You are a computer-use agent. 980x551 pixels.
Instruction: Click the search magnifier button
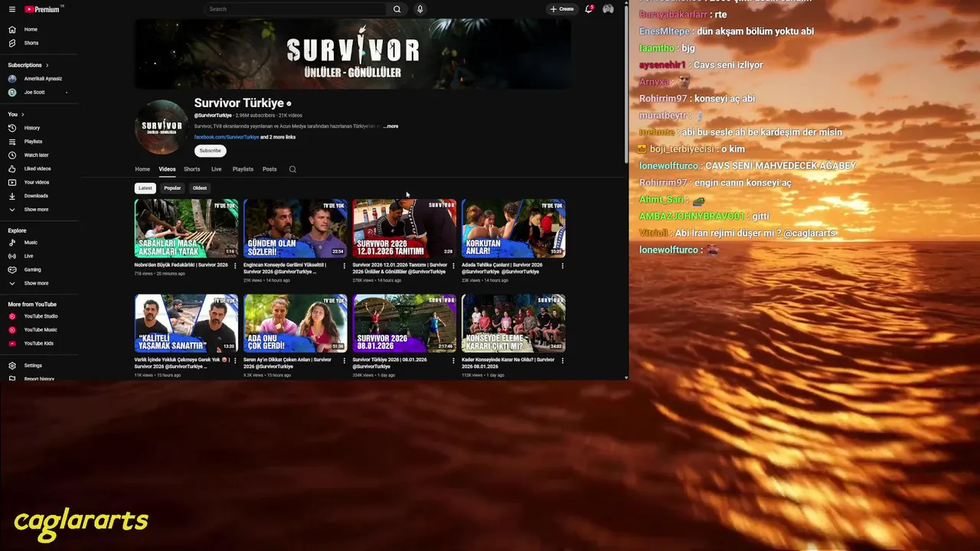tap(397, 9)
